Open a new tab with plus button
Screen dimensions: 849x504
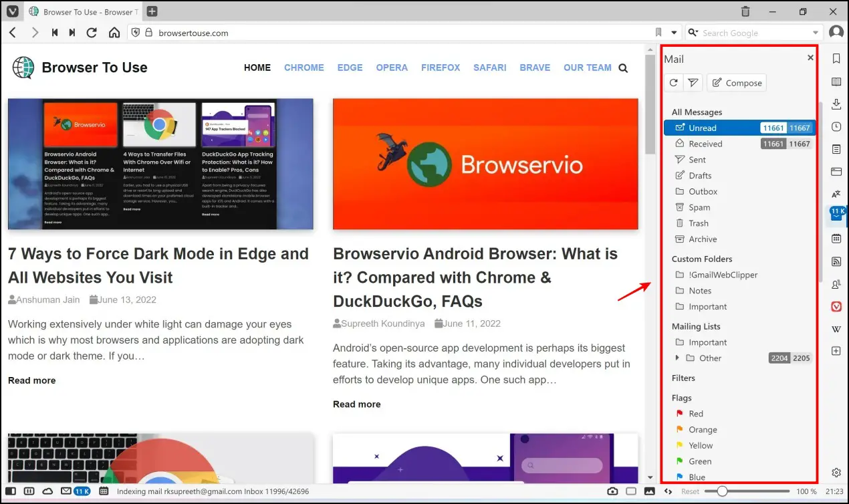[x=152, y=11]
